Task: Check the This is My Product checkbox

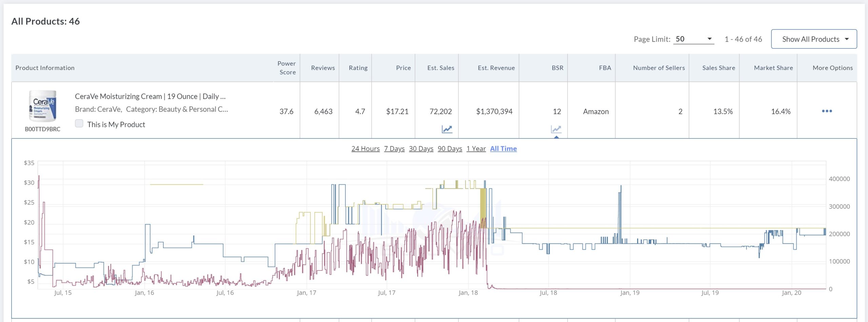Action: [x=79, y=124]
